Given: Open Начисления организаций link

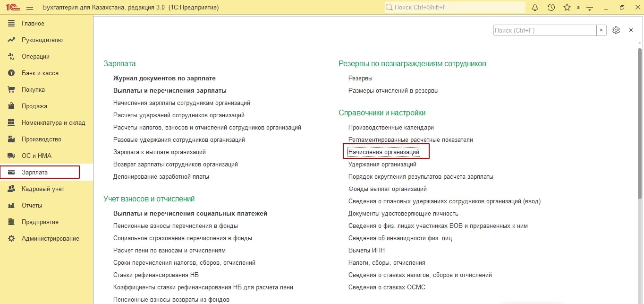Looking at the screenshot, I should point(383,152).
